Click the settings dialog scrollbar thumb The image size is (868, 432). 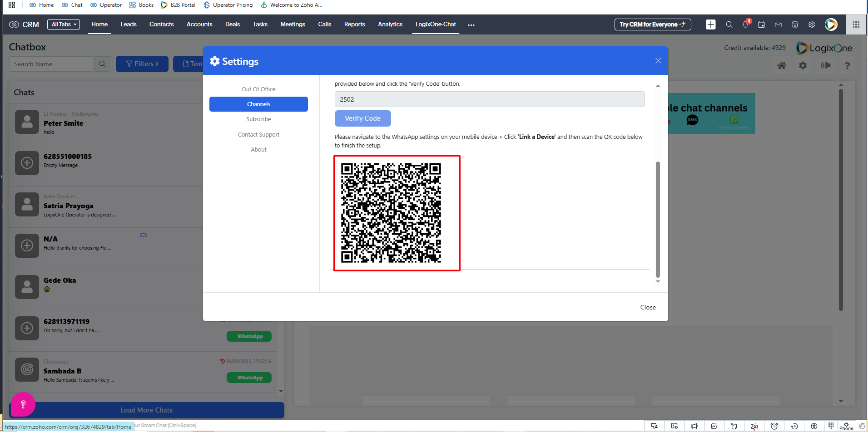click(658, 219)
